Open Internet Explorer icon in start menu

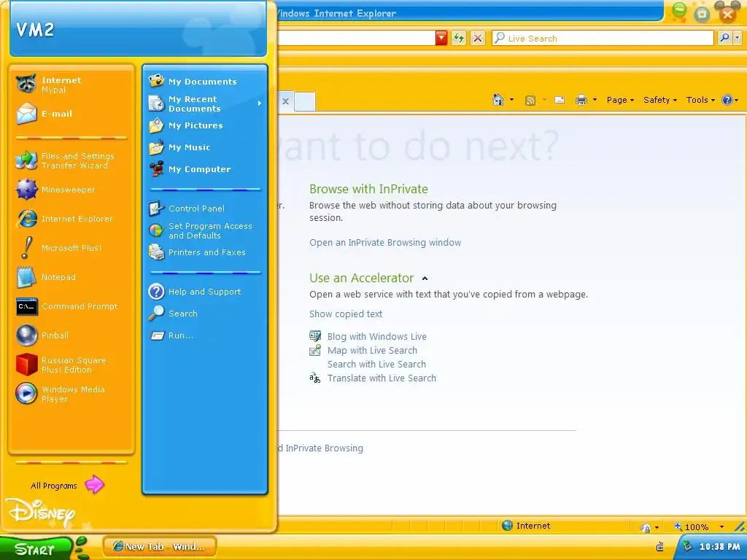[26, 219]
